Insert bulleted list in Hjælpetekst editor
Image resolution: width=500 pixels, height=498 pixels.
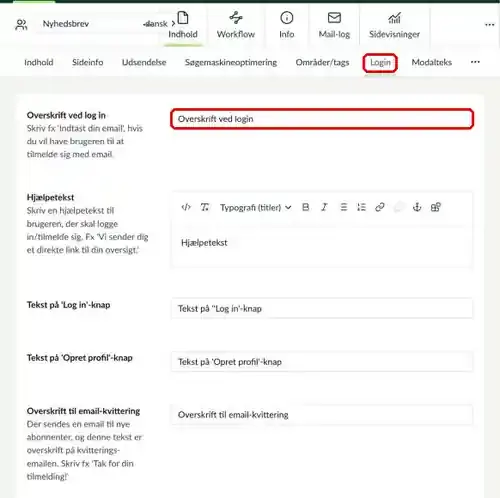(343, 207)
